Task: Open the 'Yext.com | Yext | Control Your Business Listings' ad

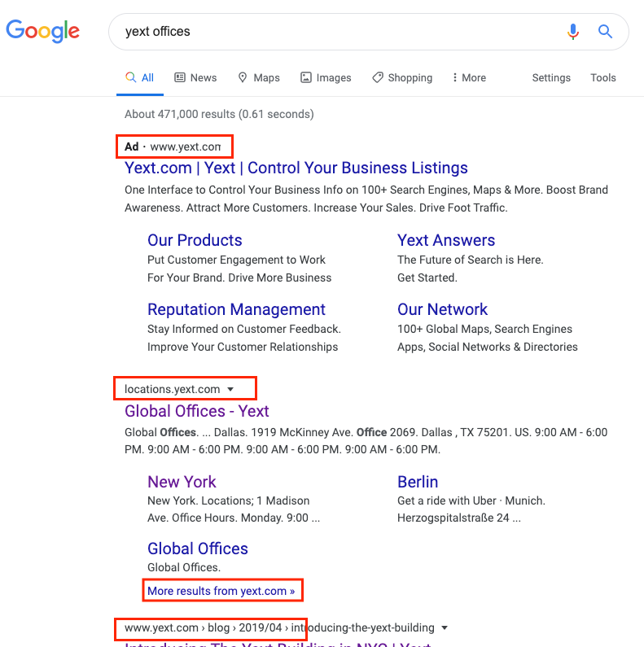Action: [x=296, y=168]
